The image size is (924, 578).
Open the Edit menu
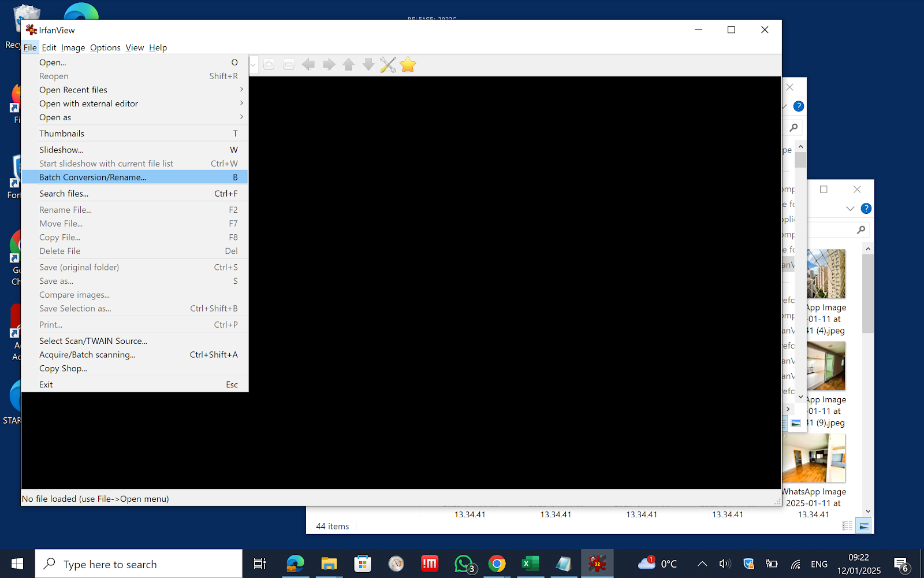pyautogui.click(x=49, y=47)
